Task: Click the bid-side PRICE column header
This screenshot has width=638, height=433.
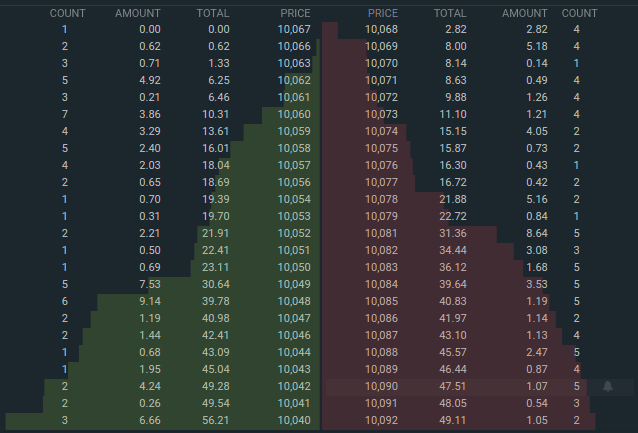Action: pyautogui.click(x=294, y=13)
